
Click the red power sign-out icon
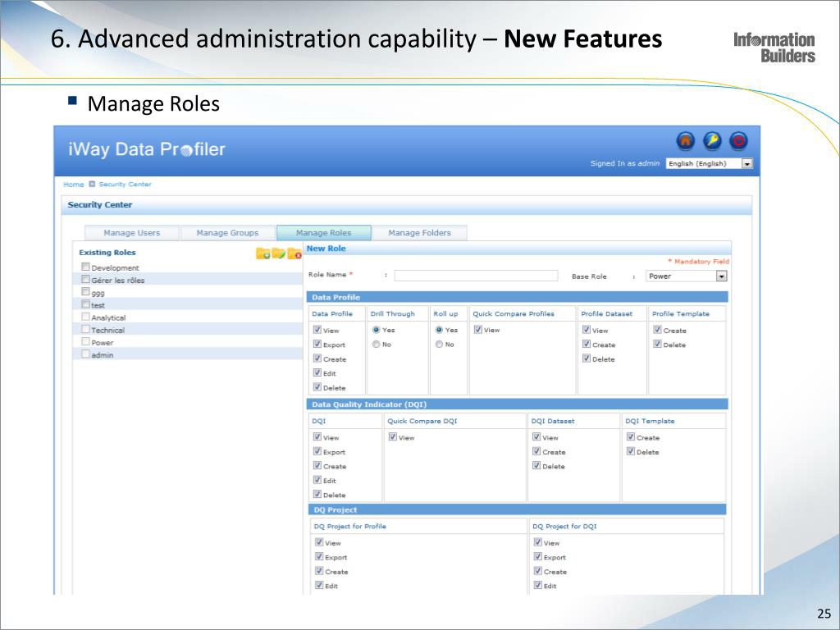click(738, 141)
